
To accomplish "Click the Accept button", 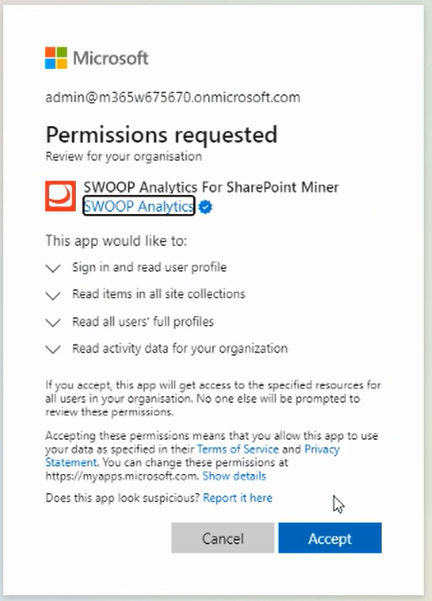I will pyautogui.click(x=330, y=538).
